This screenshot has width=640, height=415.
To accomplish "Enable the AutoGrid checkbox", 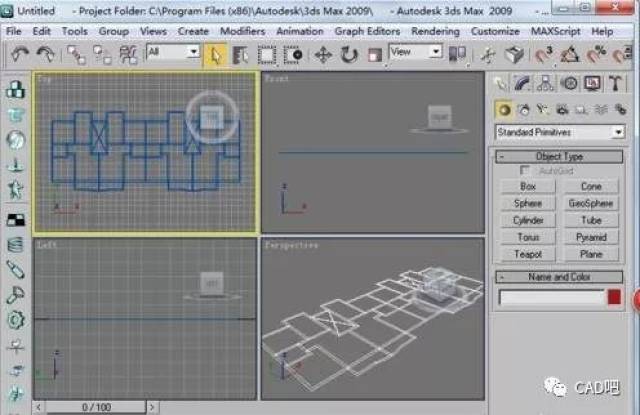I will 524,170.
